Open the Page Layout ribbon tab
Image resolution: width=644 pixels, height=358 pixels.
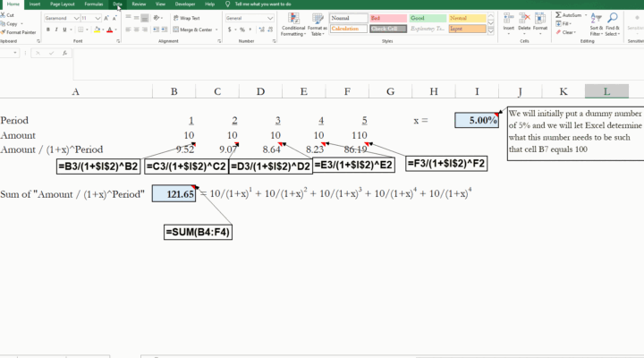coord(63,4)
